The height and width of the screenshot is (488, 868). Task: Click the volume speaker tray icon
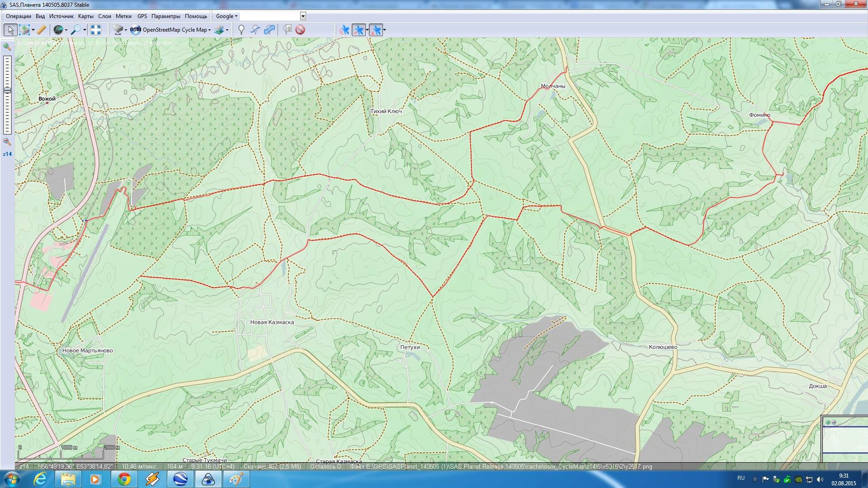tap(820, 479)
